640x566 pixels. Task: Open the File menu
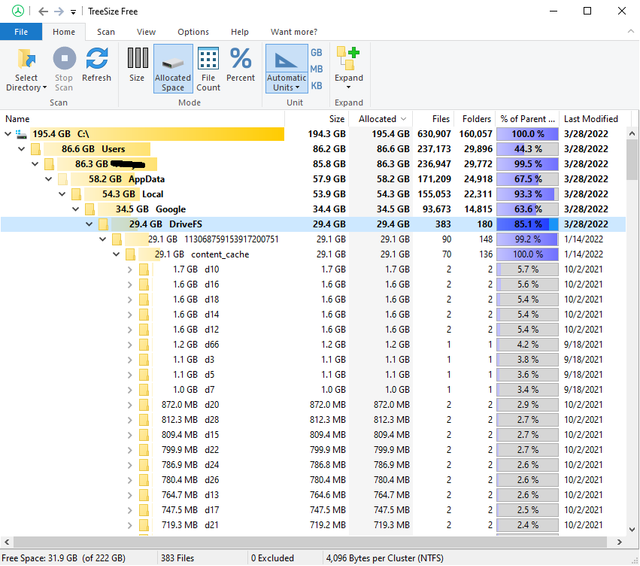coord(21,32)
